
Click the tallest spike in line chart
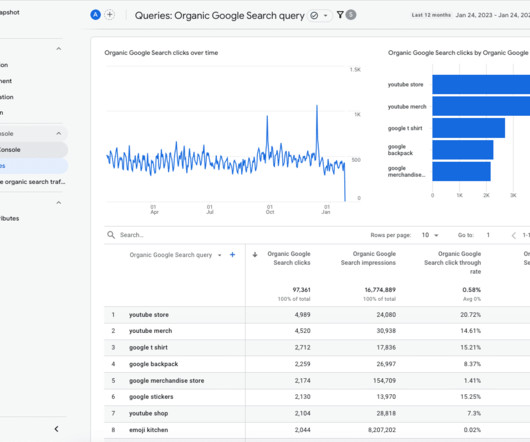[x=317, y=106]
